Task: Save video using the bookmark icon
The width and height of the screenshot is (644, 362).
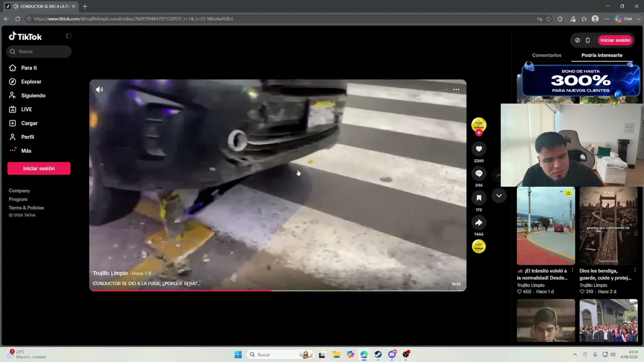Action: (479, 198)
